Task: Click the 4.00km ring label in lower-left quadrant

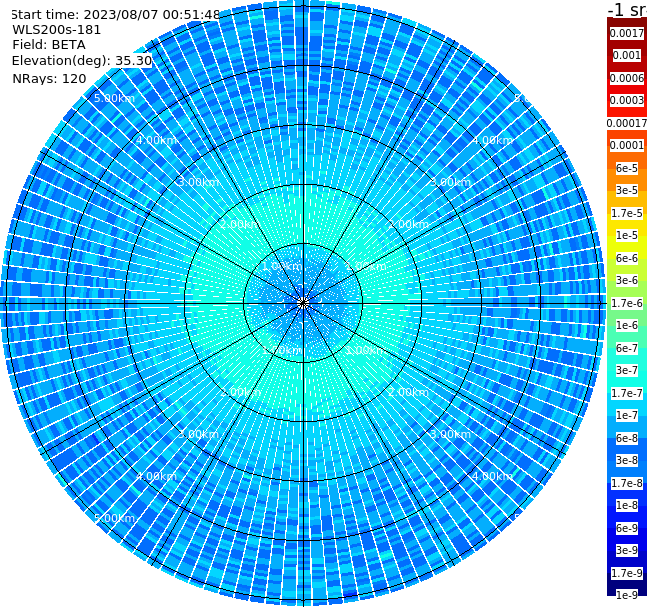Action: click(x=156, y=476)
